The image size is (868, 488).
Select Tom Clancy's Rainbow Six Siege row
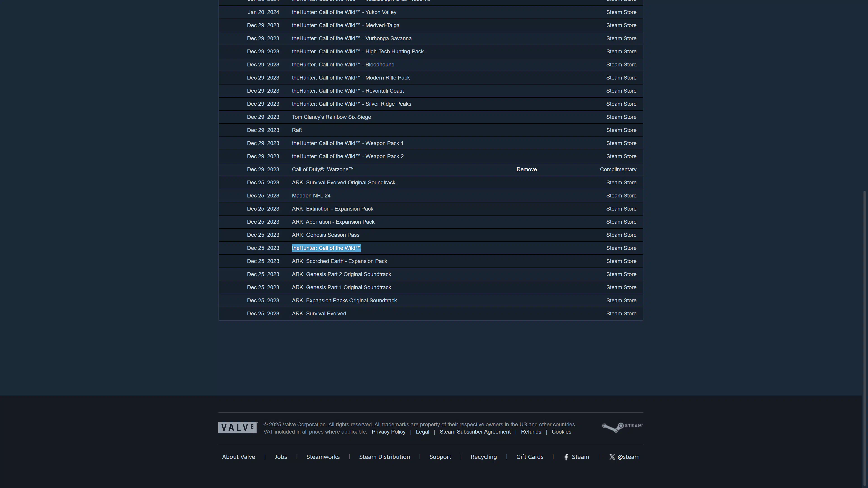click(431, 117)
